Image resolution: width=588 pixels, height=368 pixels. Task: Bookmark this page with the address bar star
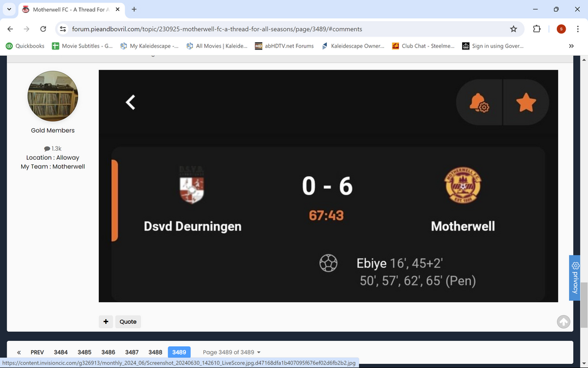point(513,29)
